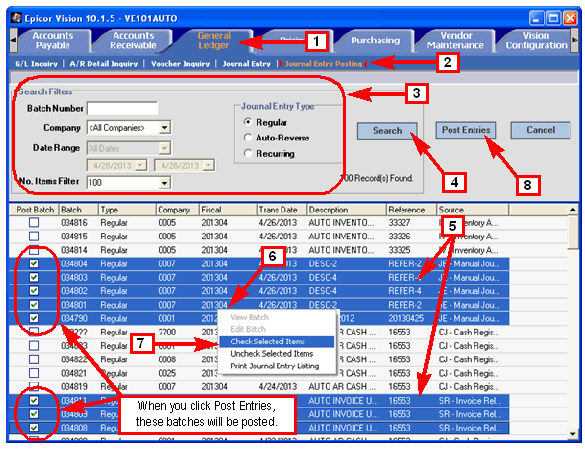Close the Epicor Vision window

570,18
